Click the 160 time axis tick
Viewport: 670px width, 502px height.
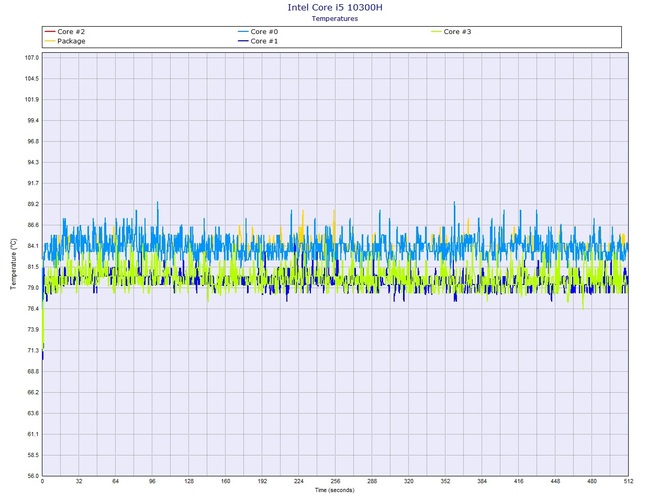pyautogui.click(x=226, y=481)
